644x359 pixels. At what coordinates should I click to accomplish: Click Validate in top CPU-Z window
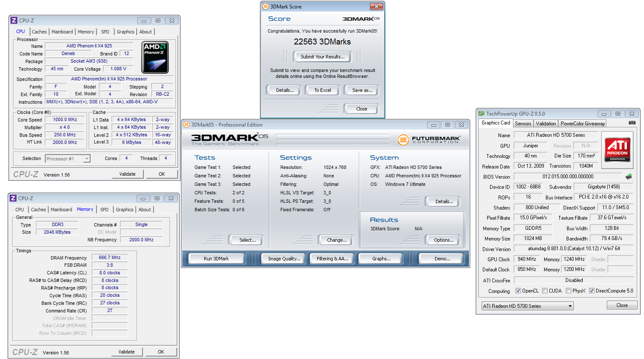pyautogui.click(x=128, y=174)
